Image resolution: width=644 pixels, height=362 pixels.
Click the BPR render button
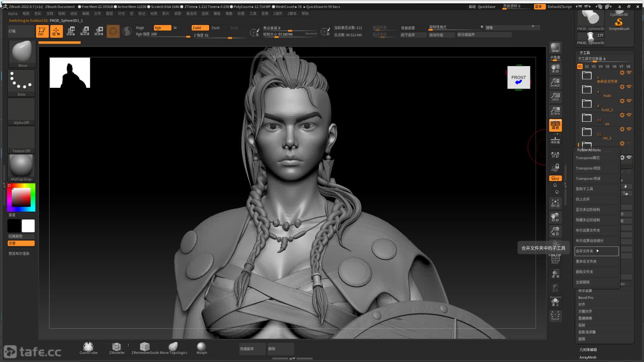555,48
